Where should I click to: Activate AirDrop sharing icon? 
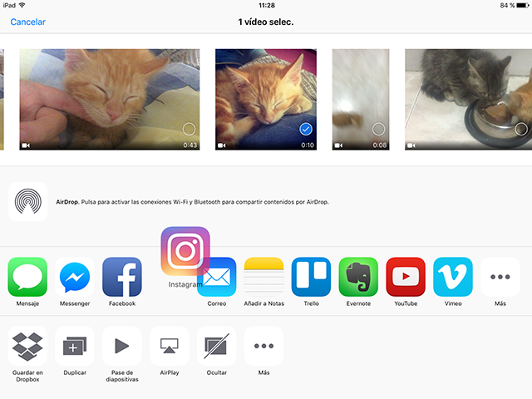click(x=28, y=202)
